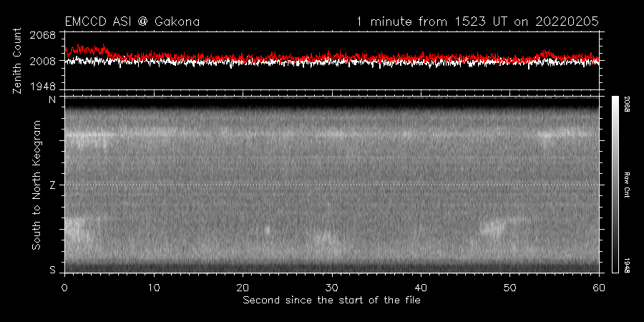
Task: Click the grayscale colorbar gradient
Action: [x=615, y=185]
